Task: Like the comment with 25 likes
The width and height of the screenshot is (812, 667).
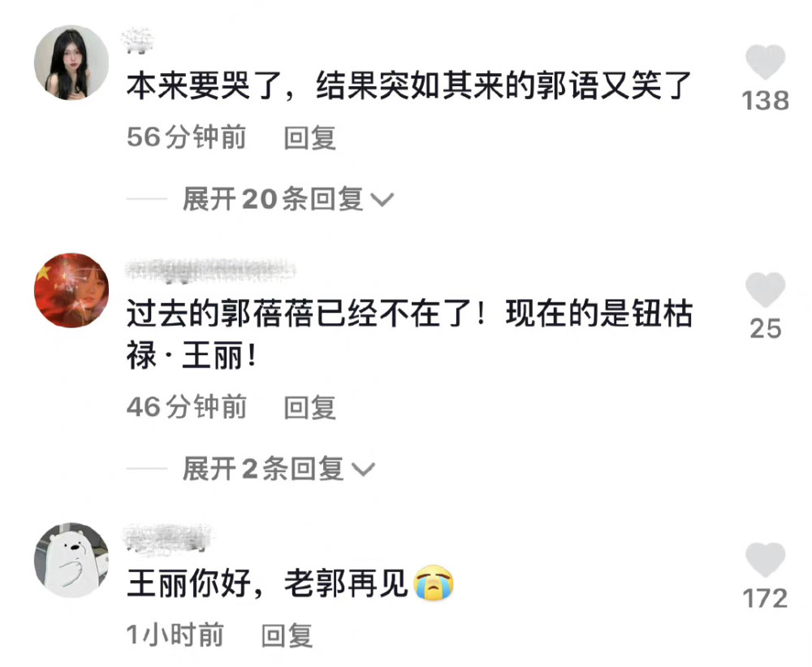Action: (x=765, y=290)
